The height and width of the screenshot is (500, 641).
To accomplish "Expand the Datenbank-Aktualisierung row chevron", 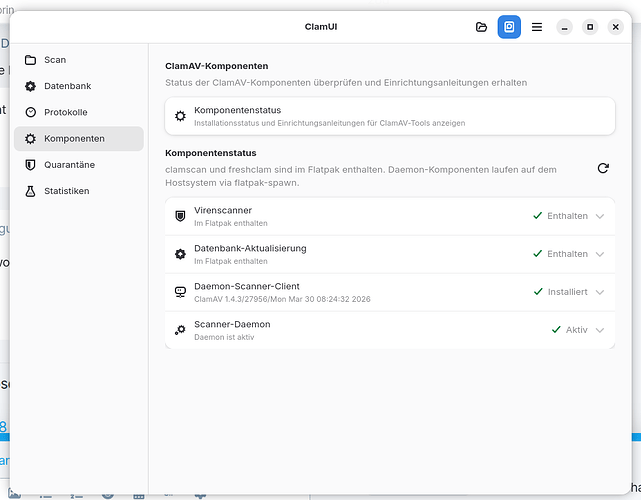I will coord(600,254).
